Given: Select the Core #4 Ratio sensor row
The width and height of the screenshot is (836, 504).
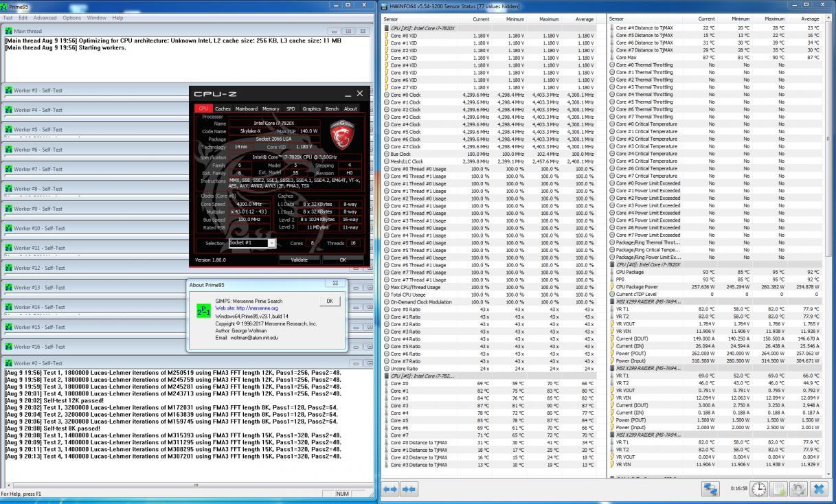Looking at the screenshot, I should pos(489,339).
